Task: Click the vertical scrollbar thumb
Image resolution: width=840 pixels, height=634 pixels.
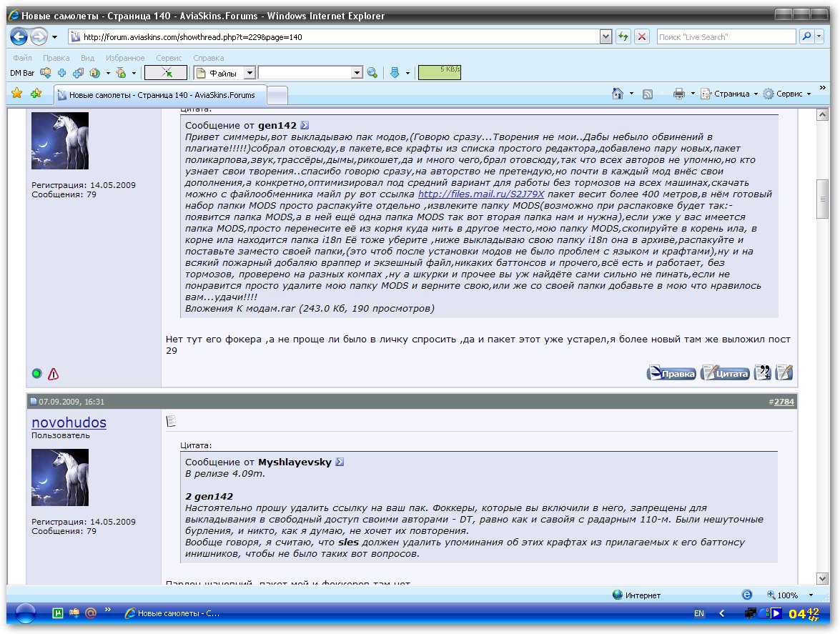Action: (x=822, y=199)
